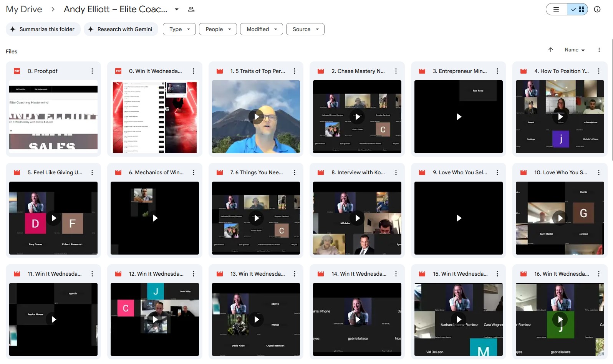The height and width of the screenshot is (364, 613).
Task: Reverse sort direction arrow
Action: 551,50
